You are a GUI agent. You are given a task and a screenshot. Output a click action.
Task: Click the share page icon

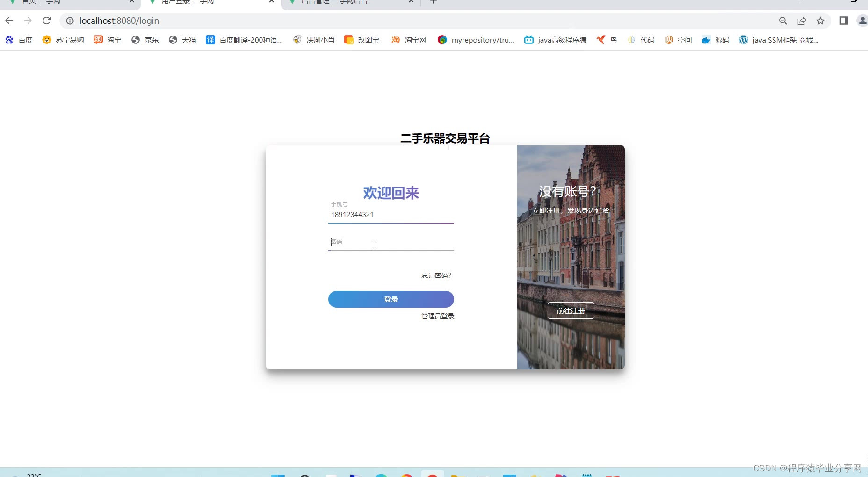tap(802, 21)
